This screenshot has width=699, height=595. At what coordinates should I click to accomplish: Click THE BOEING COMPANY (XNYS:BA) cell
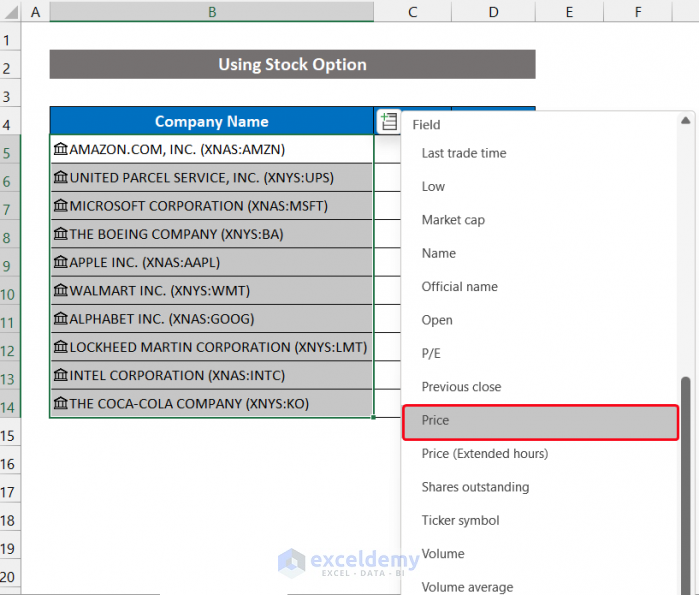pos(212,234)
